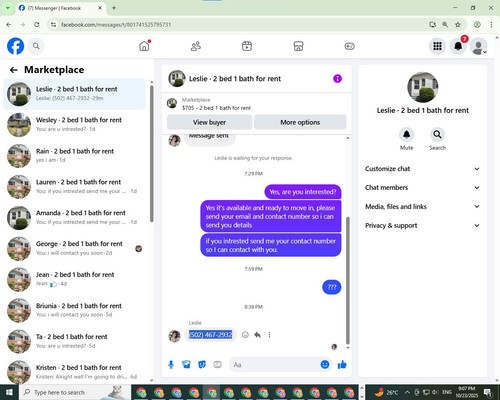This screenshot has height=400, width=500.
Task: Choose a GIF icon in composer
Action: [217, 365]
